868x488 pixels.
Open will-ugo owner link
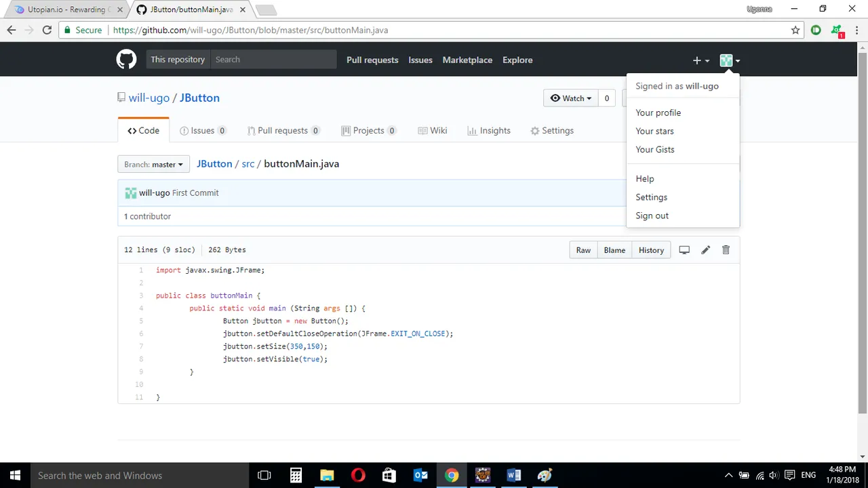click(149, 98)
